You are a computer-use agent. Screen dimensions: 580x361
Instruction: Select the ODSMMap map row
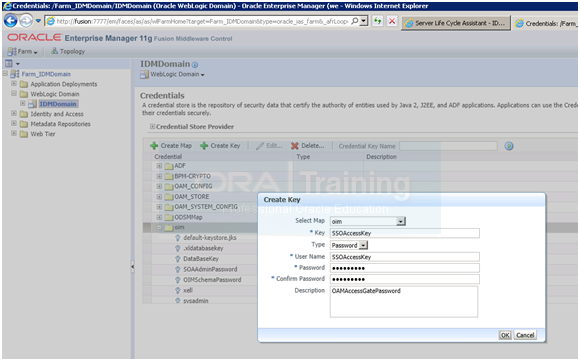coord(188,217)
